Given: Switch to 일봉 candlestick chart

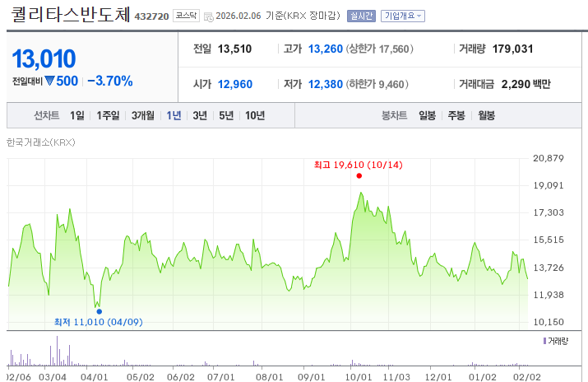Looking at the screenshot, I should click(x=427, y=115).
